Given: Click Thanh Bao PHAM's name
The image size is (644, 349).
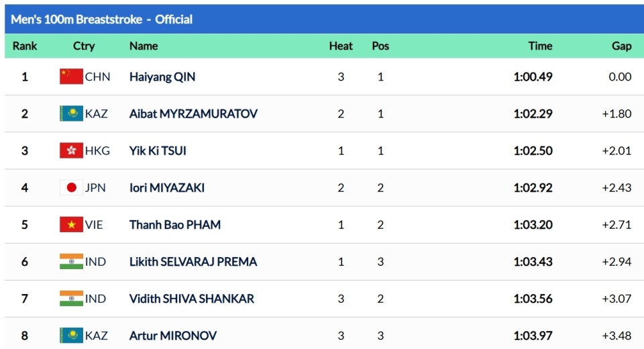Looking at the screenshot, I should click(175, 224).
